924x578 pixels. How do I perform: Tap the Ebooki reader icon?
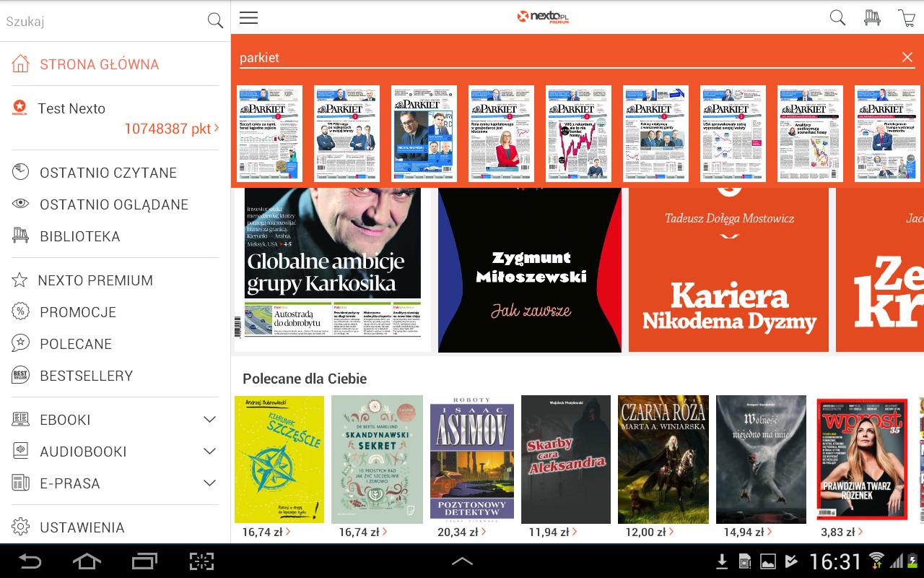pos(20,419)
